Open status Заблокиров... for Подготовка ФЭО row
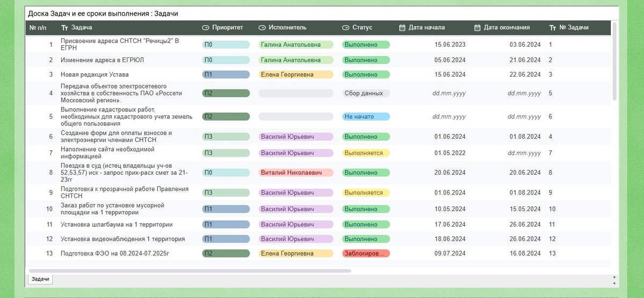The width and height of the screenshot is (644, 298). (366, 253)
